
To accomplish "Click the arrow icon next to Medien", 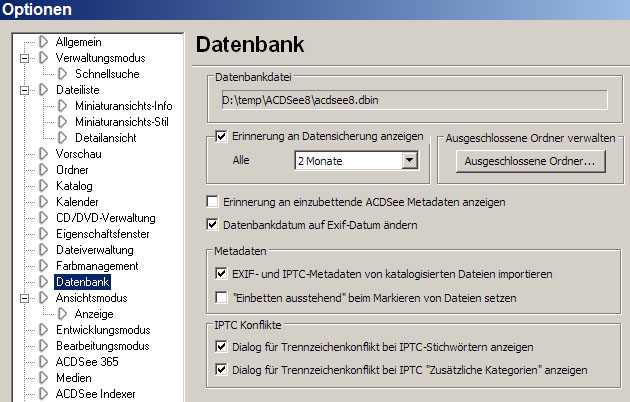I will tap(44, 378).
